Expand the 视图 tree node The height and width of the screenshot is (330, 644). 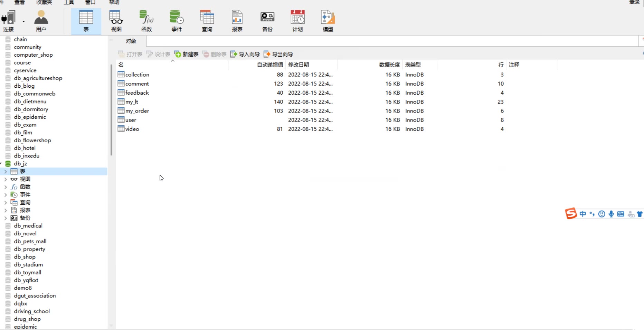pos(5,179)
